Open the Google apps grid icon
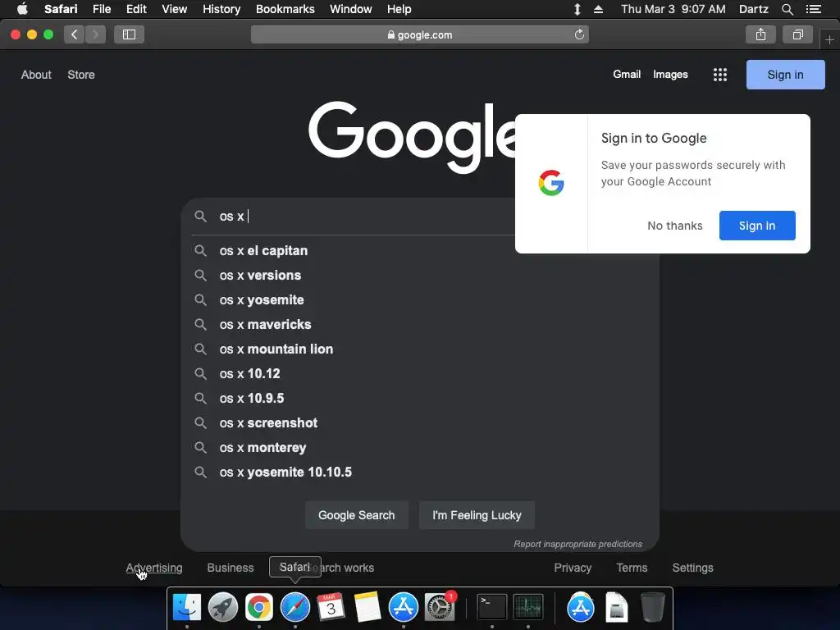This screenshot has height=630, width=840. pos(720,75)
